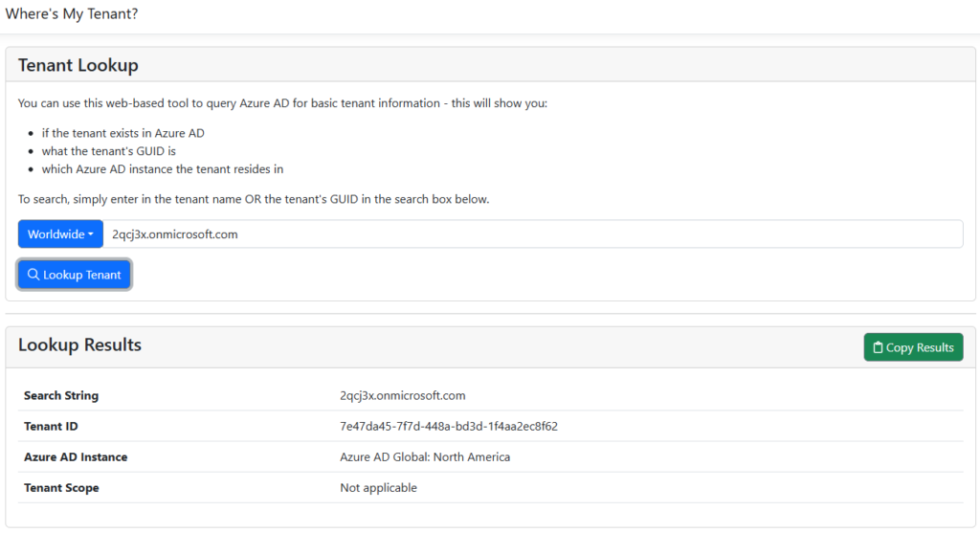Open the Worldwide region dropdown

tap(60, 234)
